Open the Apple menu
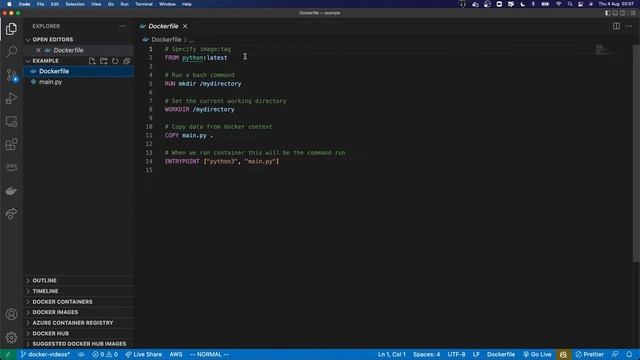 pos(9,4)
